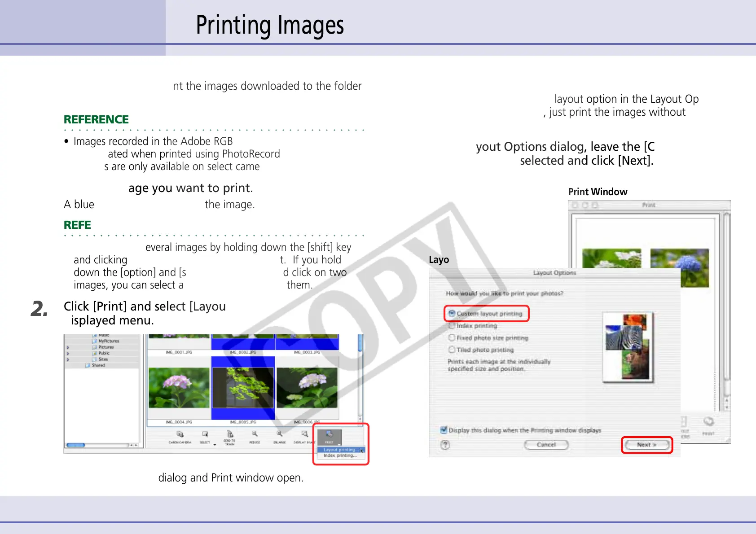Click the Help question mark button
The width and height of the screenshot is (756, 534).
[445, 445]
